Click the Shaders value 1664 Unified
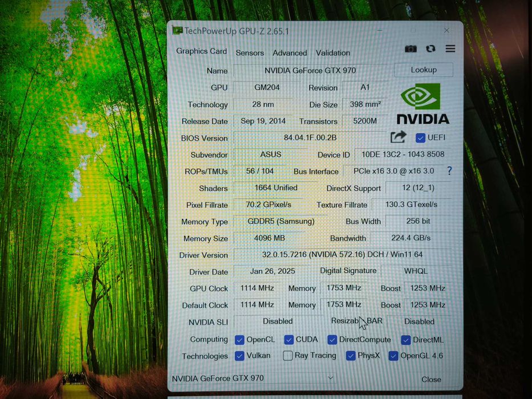 275,188
